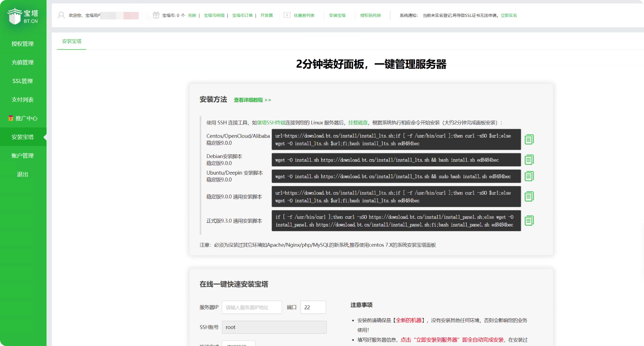The height and width of the screenshot is (346, 644).
Task: Click the coupon icon beside 优惠券列表
Action: coord(287,15)
